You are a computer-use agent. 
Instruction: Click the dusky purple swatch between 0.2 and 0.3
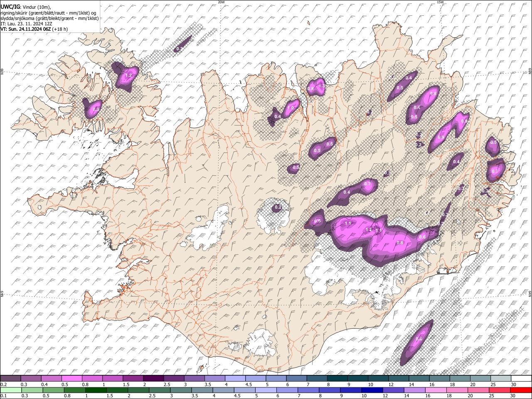10,379
